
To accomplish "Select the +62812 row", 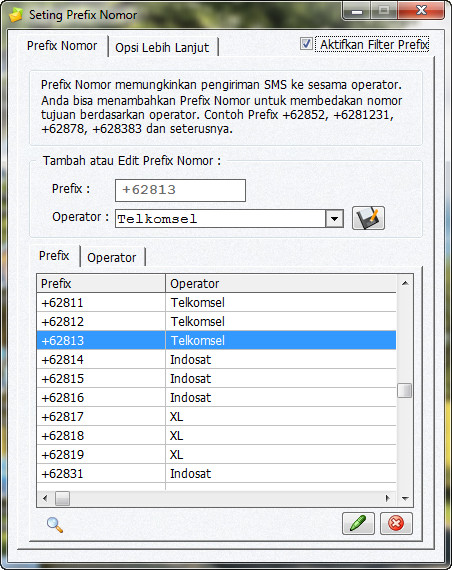I will [216, 321].
